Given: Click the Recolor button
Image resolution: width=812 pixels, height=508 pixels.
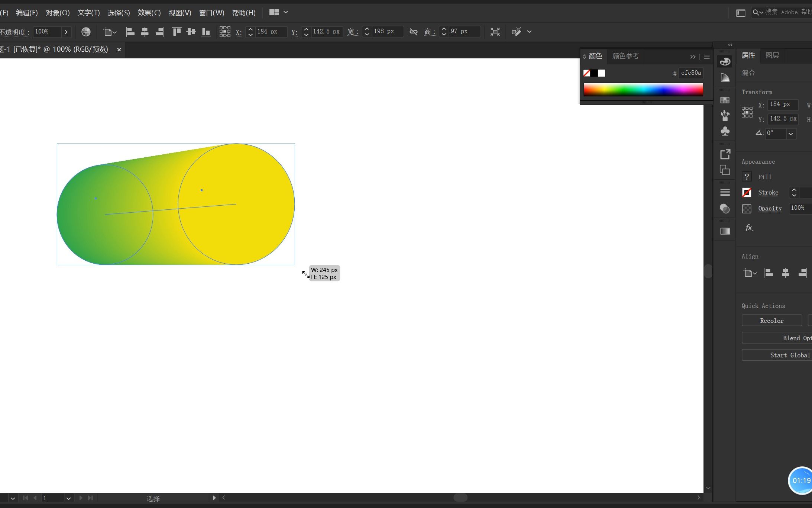Looking at the screenshot, I should coord(771,321).
